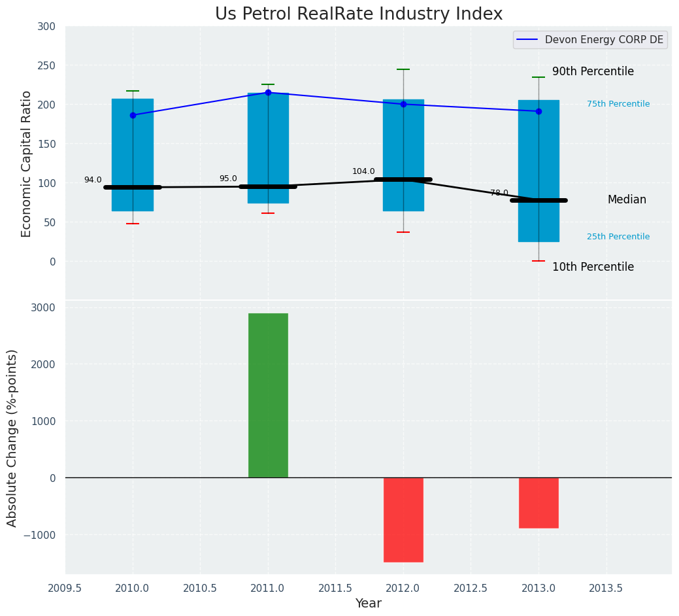
Task: Select the red absolute change bar for 2013
Action: 538,502
